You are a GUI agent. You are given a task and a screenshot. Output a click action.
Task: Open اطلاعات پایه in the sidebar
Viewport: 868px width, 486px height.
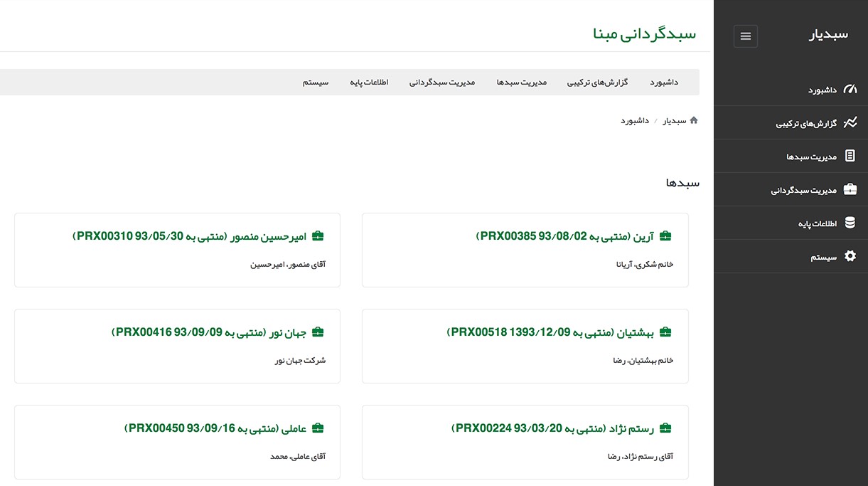[x=791, y=223]
